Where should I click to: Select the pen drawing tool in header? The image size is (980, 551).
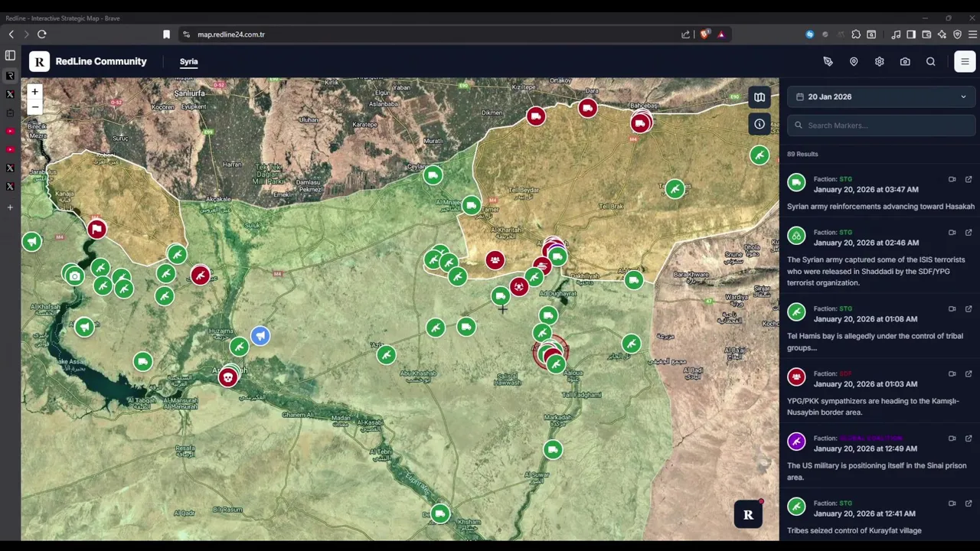click(x=828, y=61)
